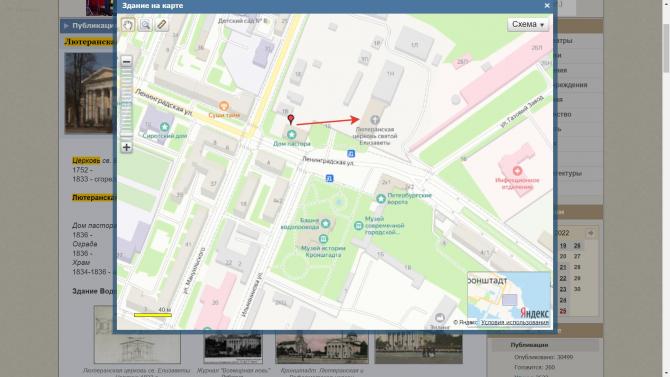Zoom in with the plus button
This screenshot has width=670, height=377.
click(126, 147)
